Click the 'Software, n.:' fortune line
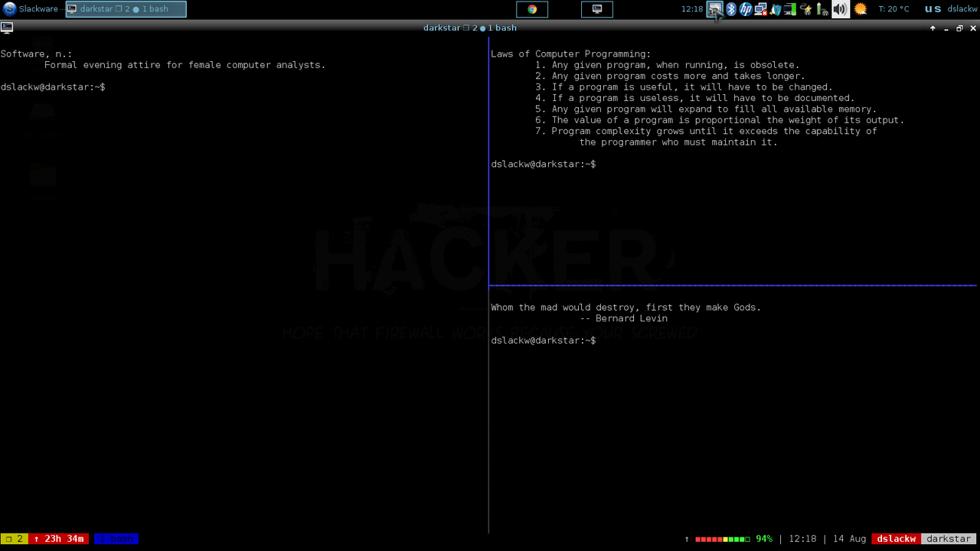This screenshot has width=980, height=551. (x=36, y=54)
